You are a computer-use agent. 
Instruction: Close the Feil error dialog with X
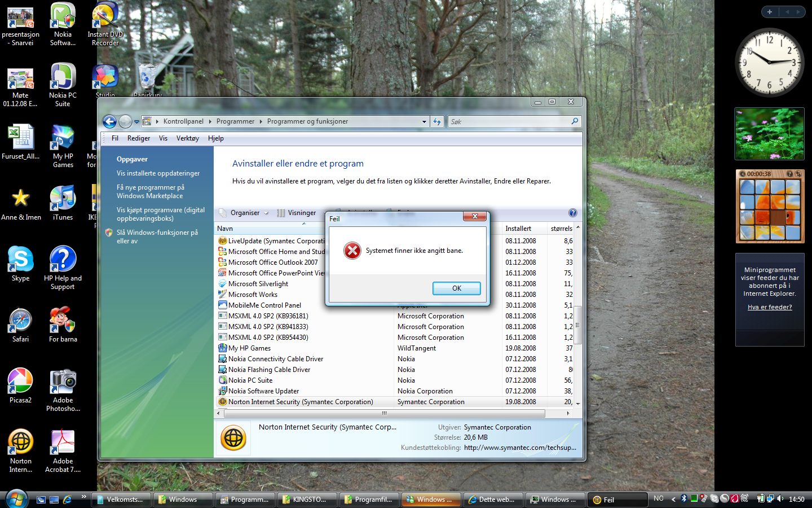tap(475, 217)
